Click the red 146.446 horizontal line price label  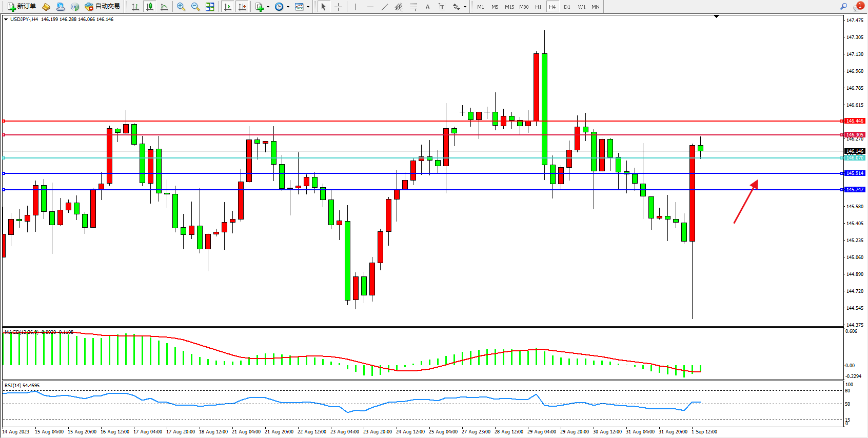[x=855, y=121]
